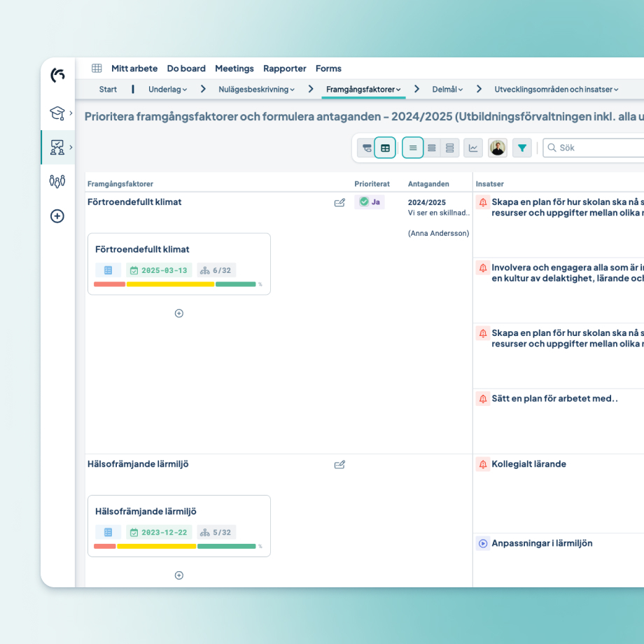This screenshot has height=644, width=644.
Task: Go to the Do board tab
Action: click(x=186, y=69)
